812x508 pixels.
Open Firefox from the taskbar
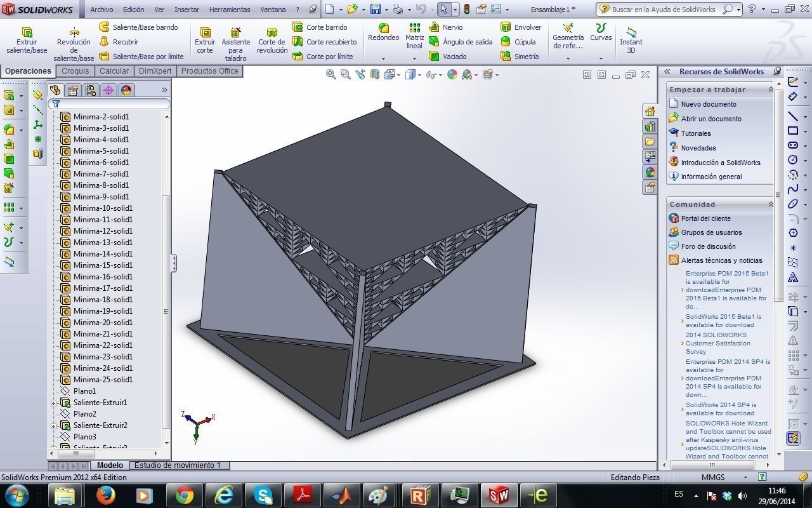click(105, 495)
